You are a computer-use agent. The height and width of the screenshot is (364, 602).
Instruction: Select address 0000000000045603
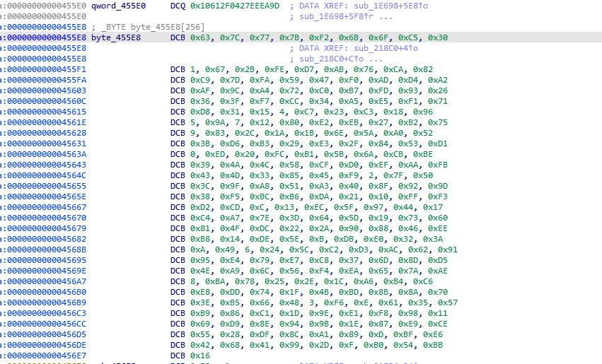[x=47, y=90]
